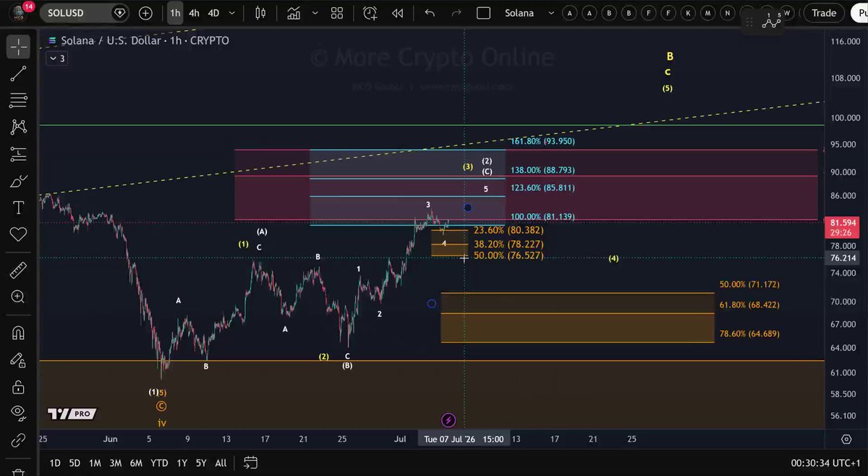This screenshot has width=868, height=476.
Task: Open the chart patterns tool group
Action: [19, 127]
